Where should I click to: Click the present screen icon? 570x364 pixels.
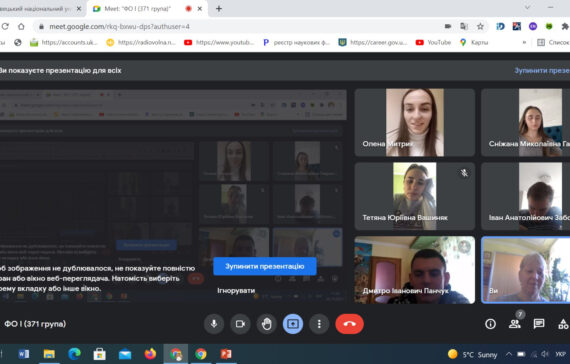pos(293,324)
